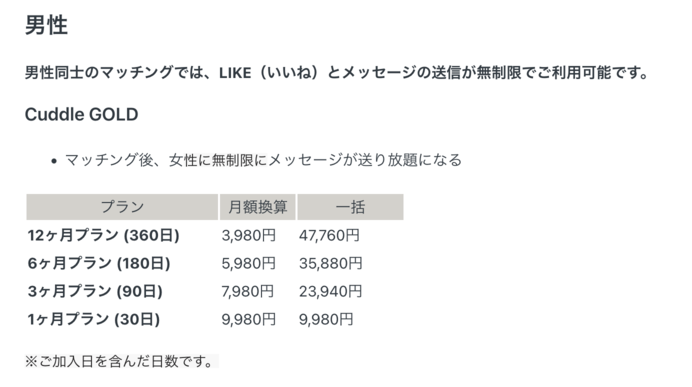
Task: Select the 3ヶ月プラン (90日) row label
Action: pos(95,291)
